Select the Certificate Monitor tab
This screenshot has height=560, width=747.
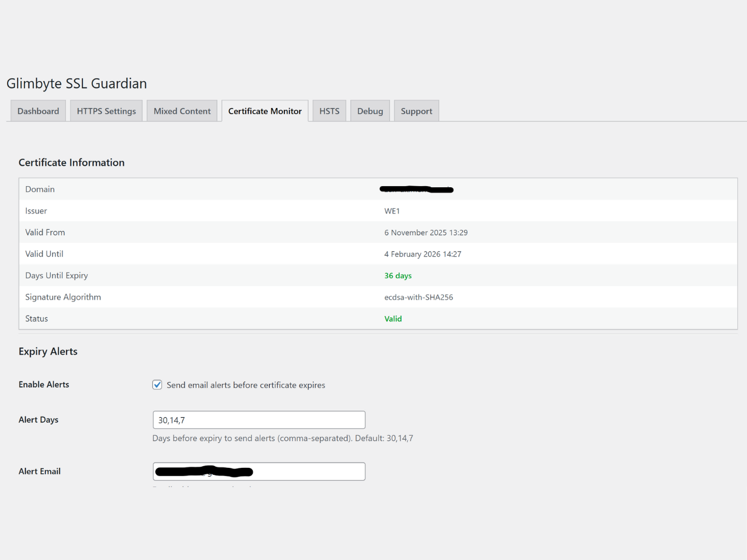[265, 111]
